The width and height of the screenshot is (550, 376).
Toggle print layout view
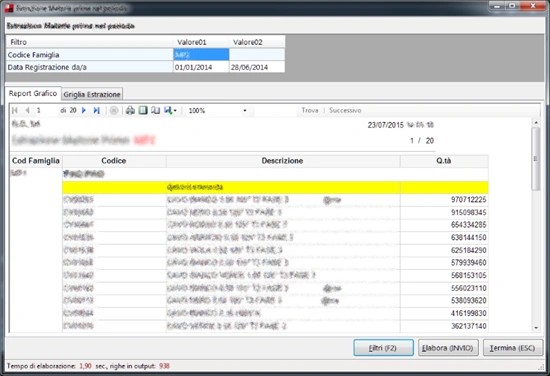tap(143, 110)
